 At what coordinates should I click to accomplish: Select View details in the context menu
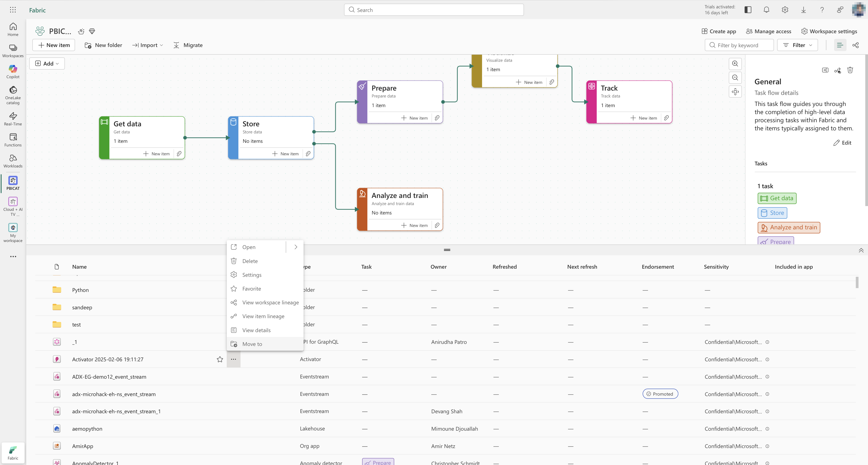[265, 330]
